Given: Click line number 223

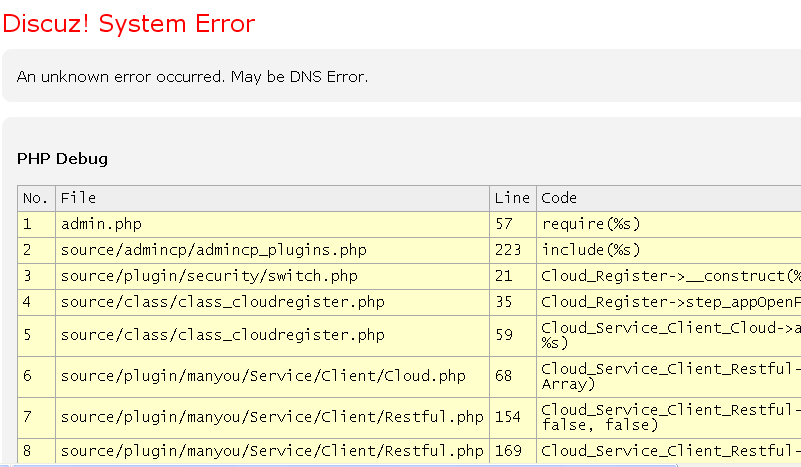Looking at the screenshot, I should pos(512,250).
